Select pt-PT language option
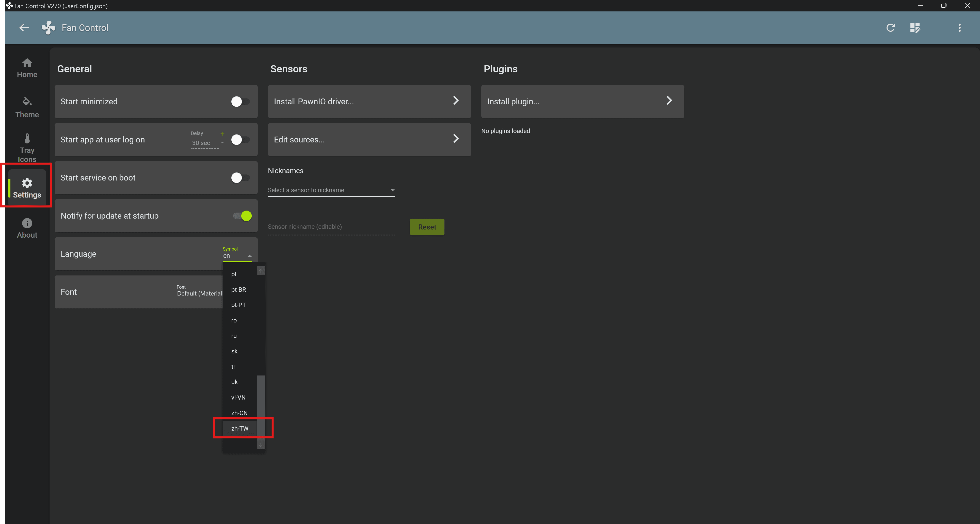This screenshot has width=980, height=524. 240,305
